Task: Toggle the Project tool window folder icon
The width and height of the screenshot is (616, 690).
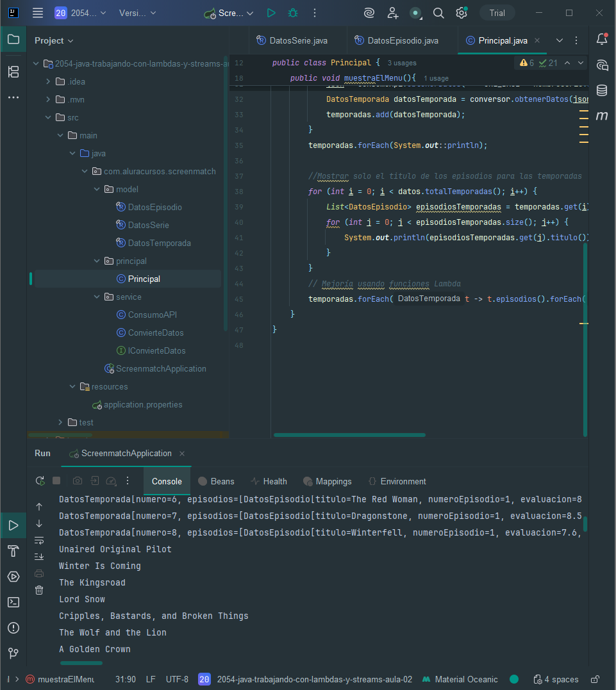Action: [x=13, y=40]
